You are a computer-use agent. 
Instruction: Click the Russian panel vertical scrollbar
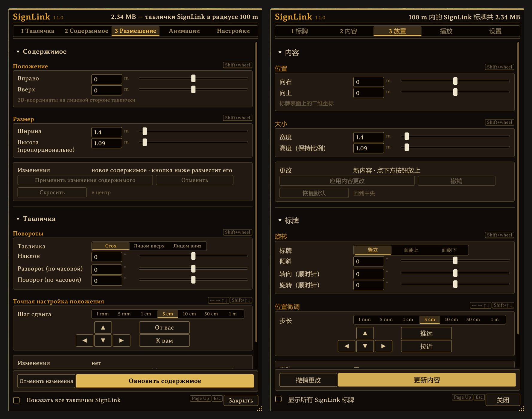(x=256, y=192)
